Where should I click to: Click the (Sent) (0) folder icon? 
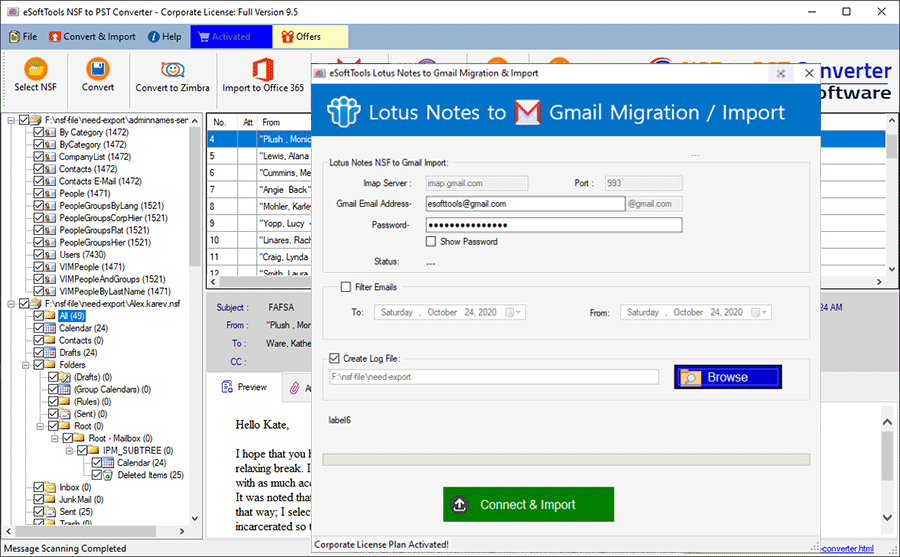[x=65, y=413]
